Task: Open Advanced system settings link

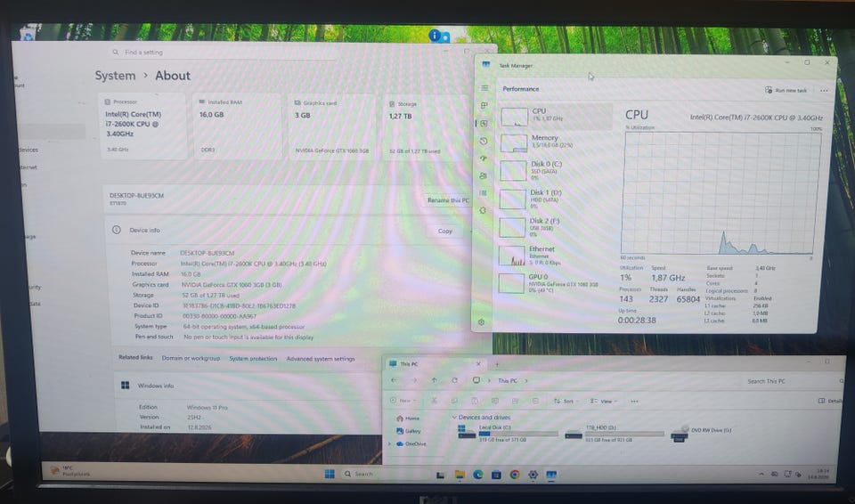Action: click(x=321, y=359)
